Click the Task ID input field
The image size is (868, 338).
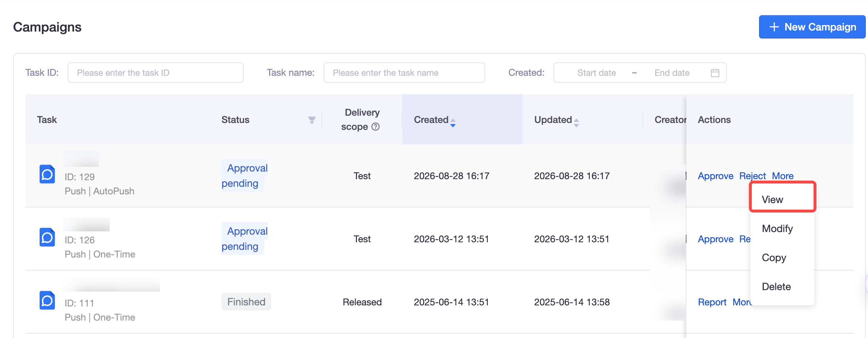pyautogui.click(x=155, y=73)
